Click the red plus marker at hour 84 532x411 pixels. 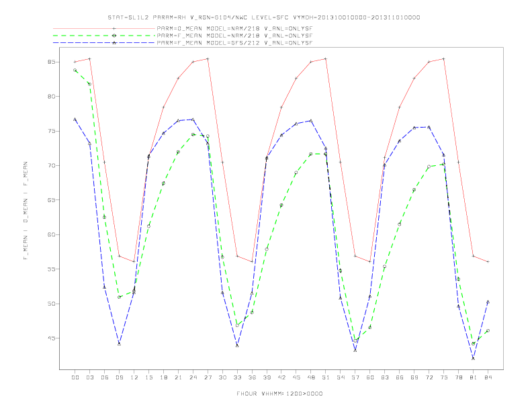pos(488,261)
